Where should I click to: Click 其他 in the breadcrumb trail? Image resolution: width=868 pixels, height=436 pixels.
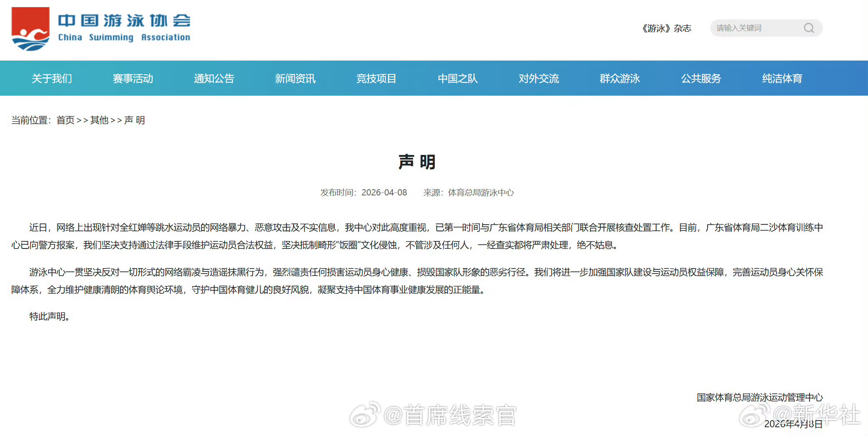99,120
